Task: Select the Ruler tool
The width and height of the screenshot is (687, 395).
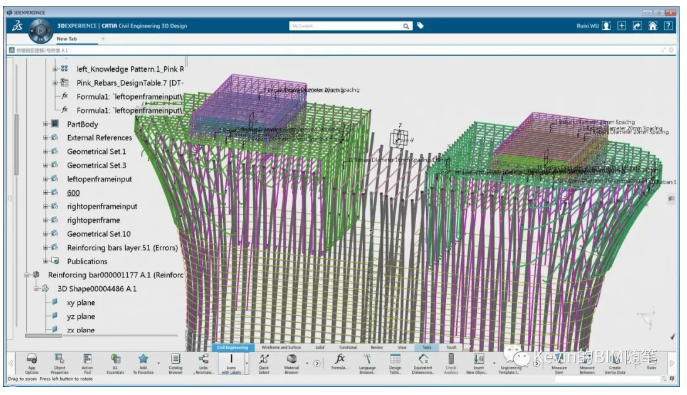Action: pyautogui.click(x=652, y=363)
